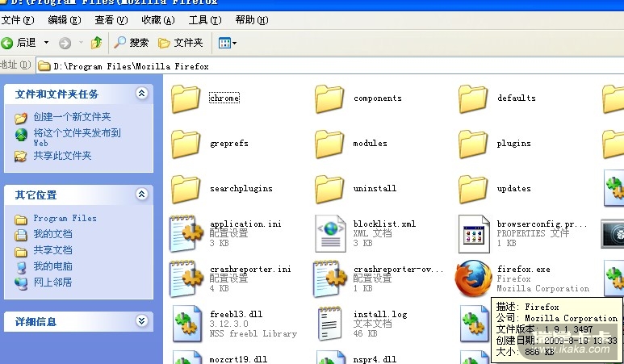Viewport: 624px width, 364px height.
Task: Collapse the 其它位置 panel
Action: click(x=142, y=195)
